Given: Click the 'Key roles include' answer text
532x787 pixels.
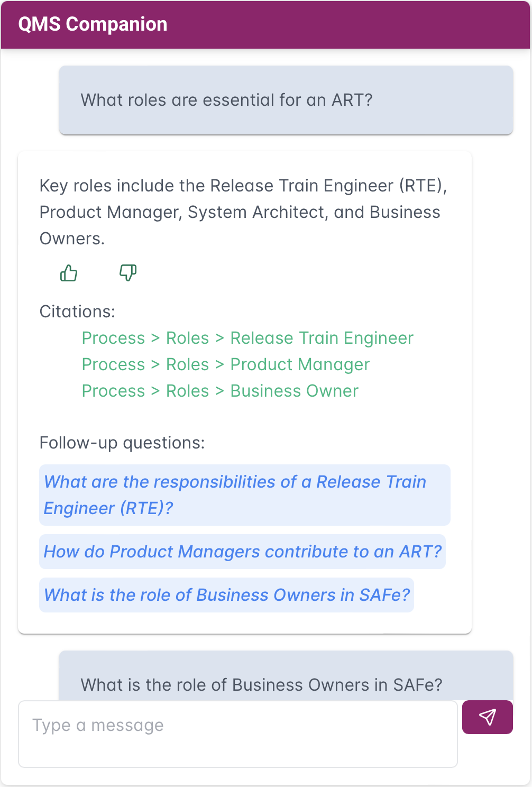Looking at the screenshot, I should (x=243, y=212).
